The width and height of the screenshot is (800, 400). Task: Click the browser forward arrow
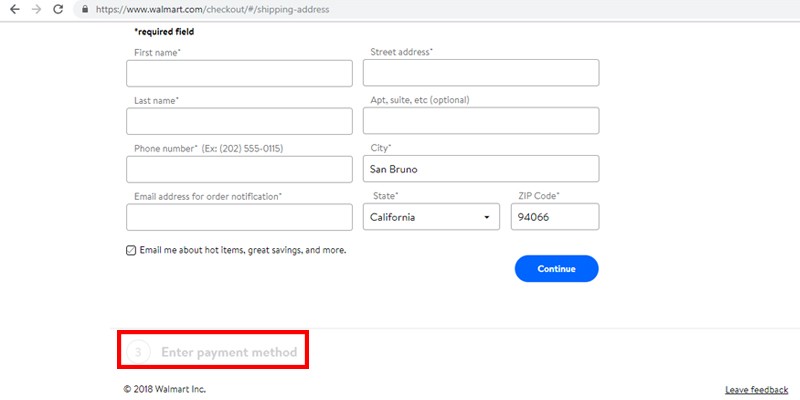click(36, 9)
